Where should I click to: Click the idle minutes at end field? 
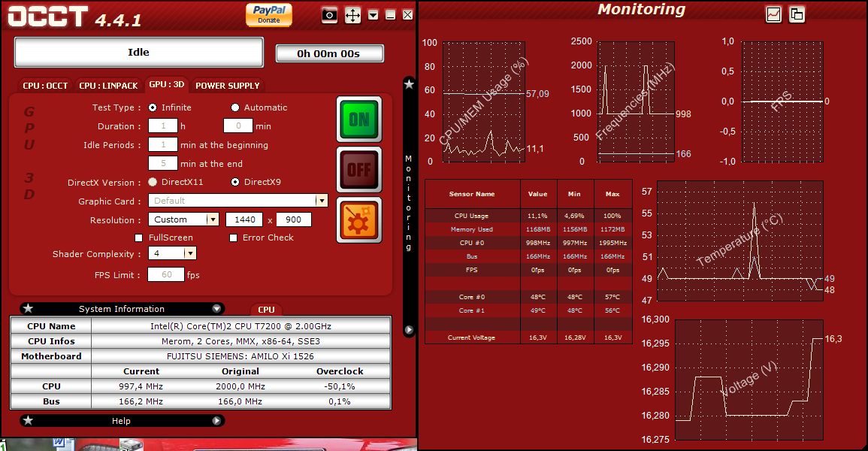tap(163, 164)
